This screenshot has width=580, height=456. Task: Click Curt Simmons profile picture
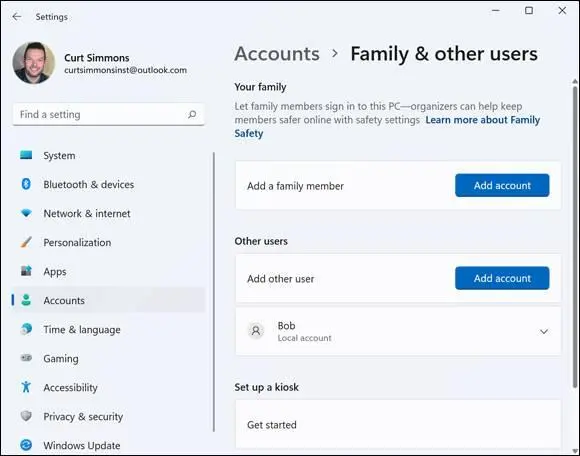click(x=34, y=63)
